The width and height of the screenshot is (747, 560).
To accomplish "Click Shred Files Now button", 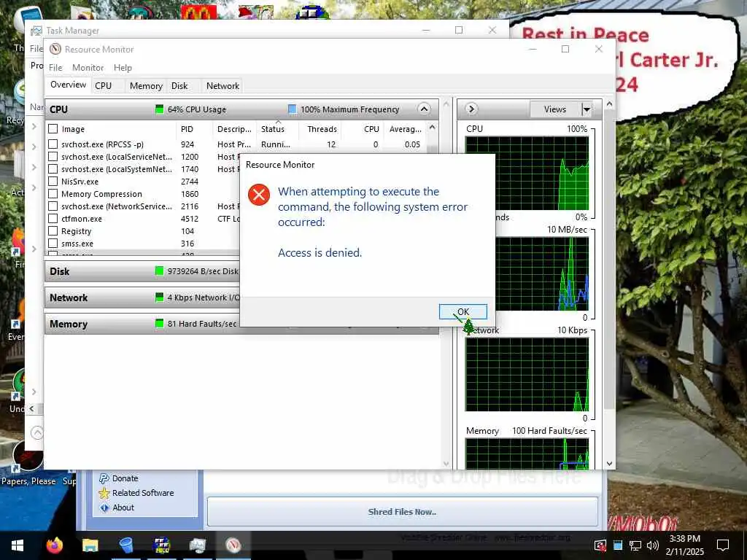I will point(402,512).
